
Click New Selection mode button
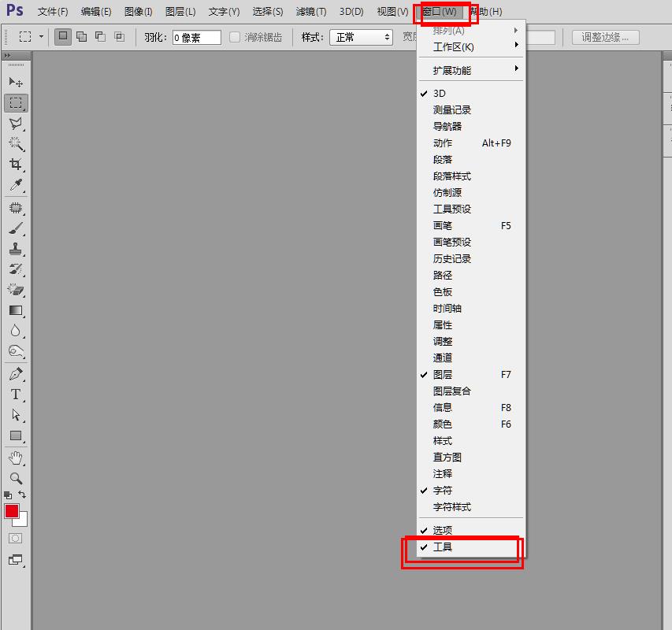click(x=63, y=37)
